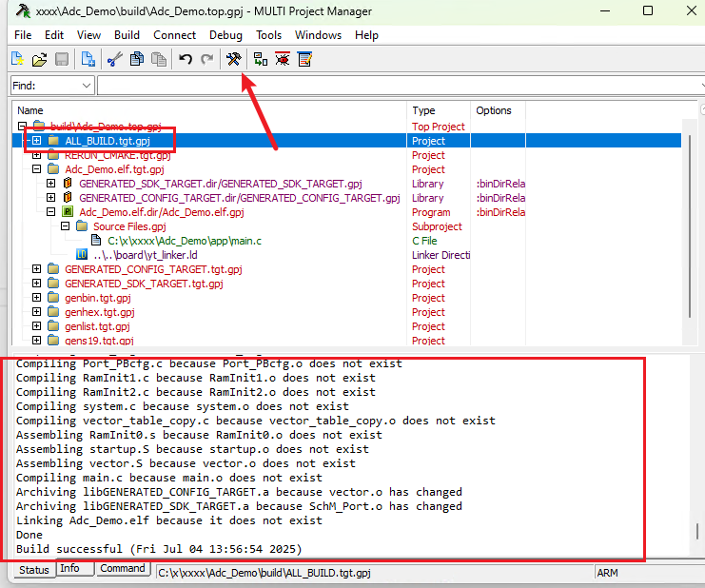Image resolution: width=705 pixels, height=588 pixels.
Task: Switch to the Status tab
Action: [34, 570]
